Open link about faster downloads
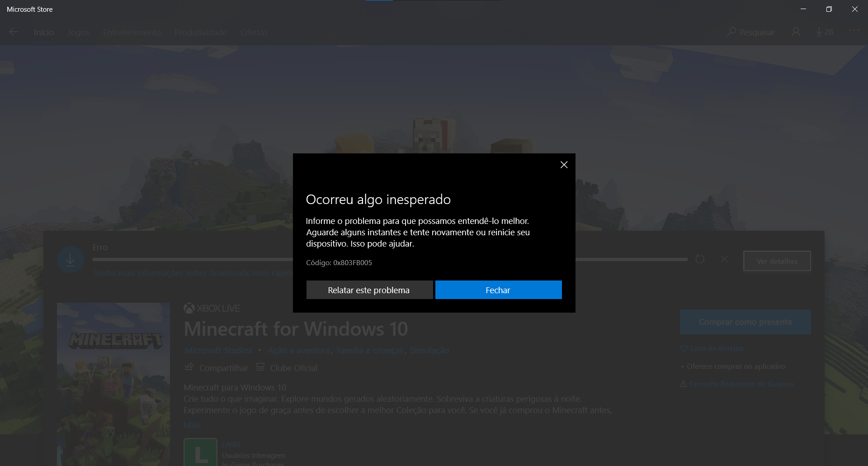 click(x=193, y=273)
